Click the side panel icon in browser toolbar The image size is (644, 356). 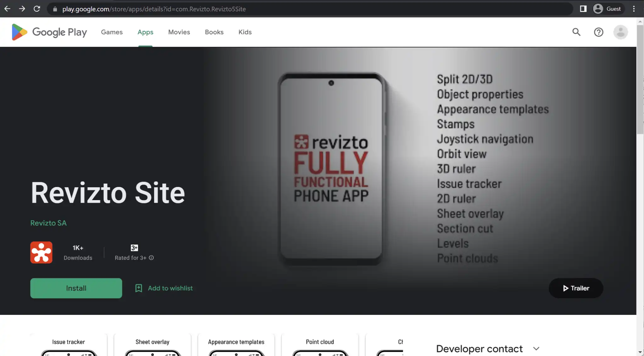(584, 8)
